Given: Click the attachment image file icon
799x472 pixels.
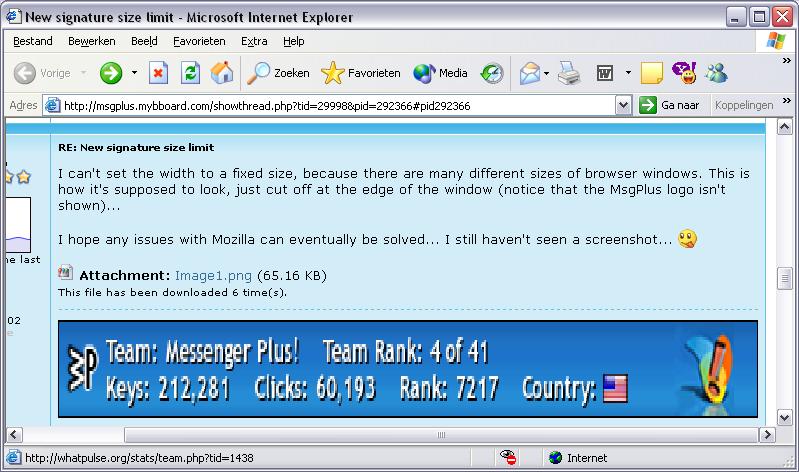Looking at the screenshot, I should [x=65, y=273].
